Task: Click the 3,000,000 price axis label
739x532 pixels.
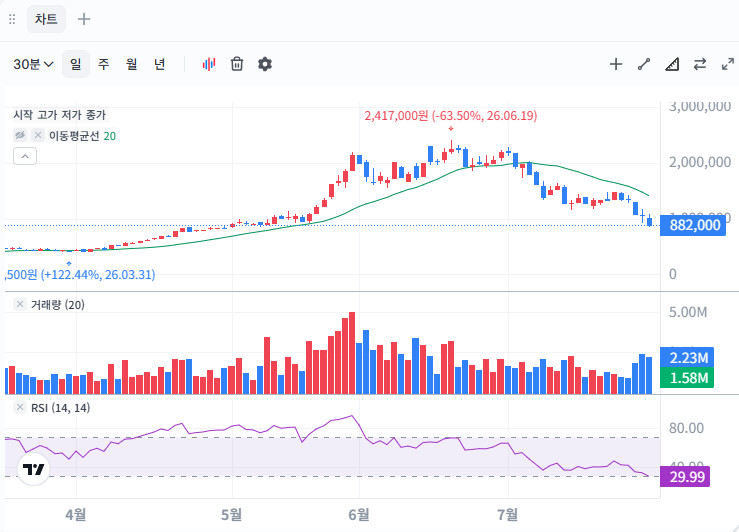Action: (x=700, y=107)
